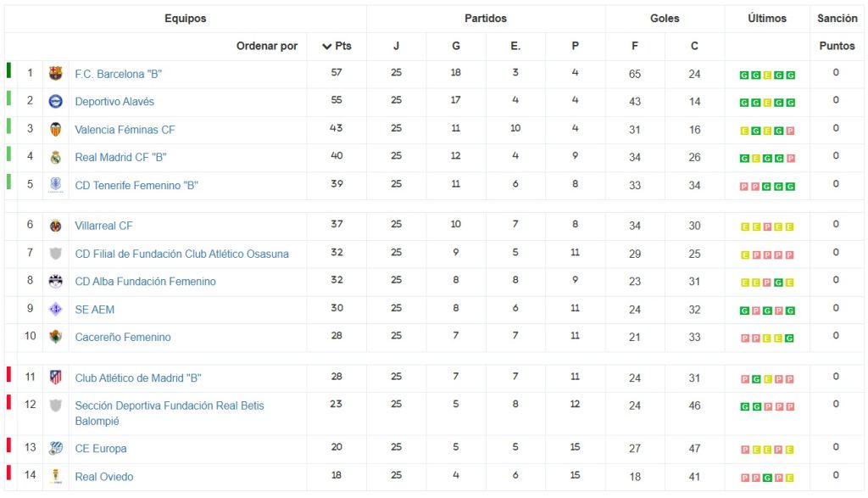Sort by the J matches played column

pyautogui.click(x=396, y=47)
